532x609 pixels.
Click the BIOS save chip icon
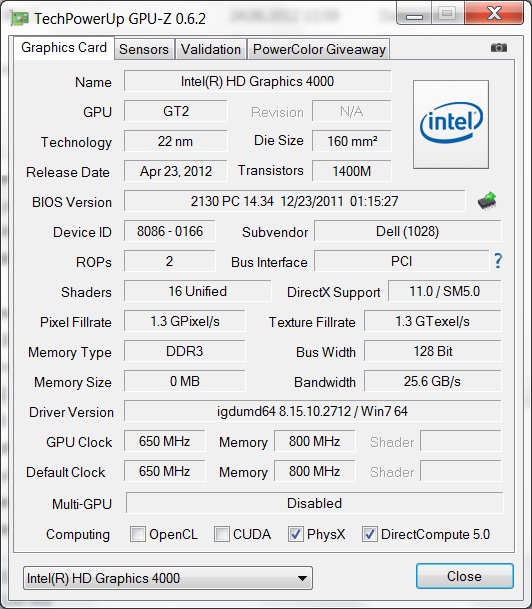click(x=487, y=201)
